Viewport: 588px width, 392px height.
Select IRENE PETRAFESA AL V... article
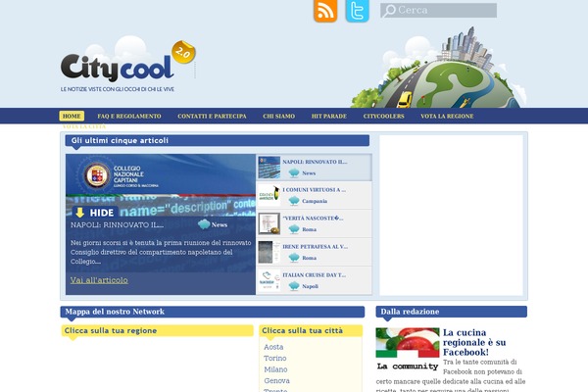click(x=315, y=252)
